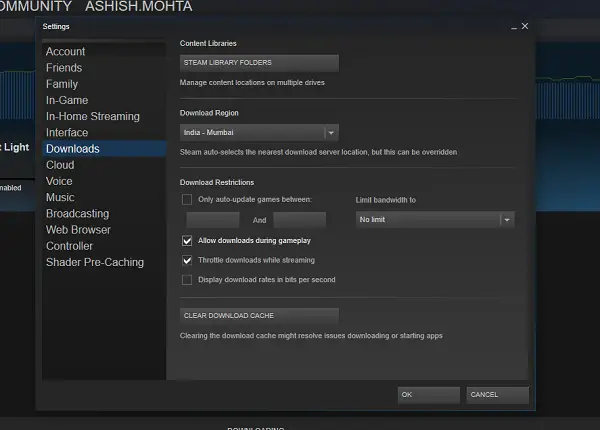600x430 pixels.
Task: Expand the Download Region dropdown arrow
Action: [331, 133]
